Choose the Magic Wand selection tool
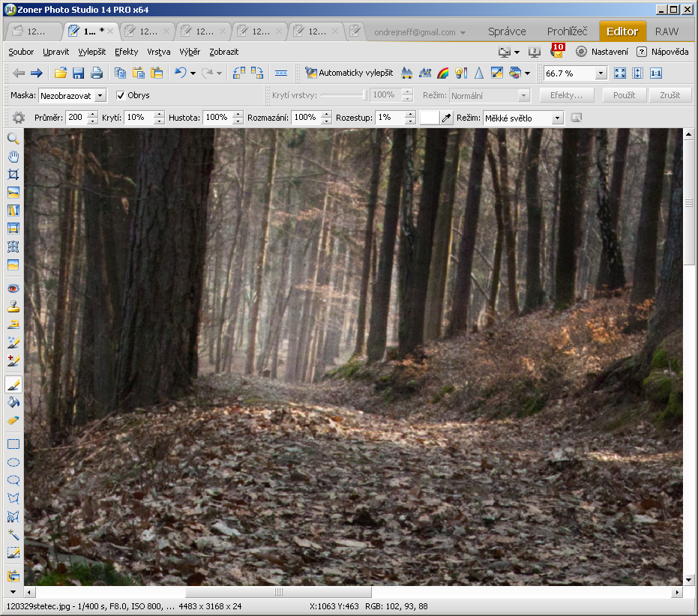 13,534
